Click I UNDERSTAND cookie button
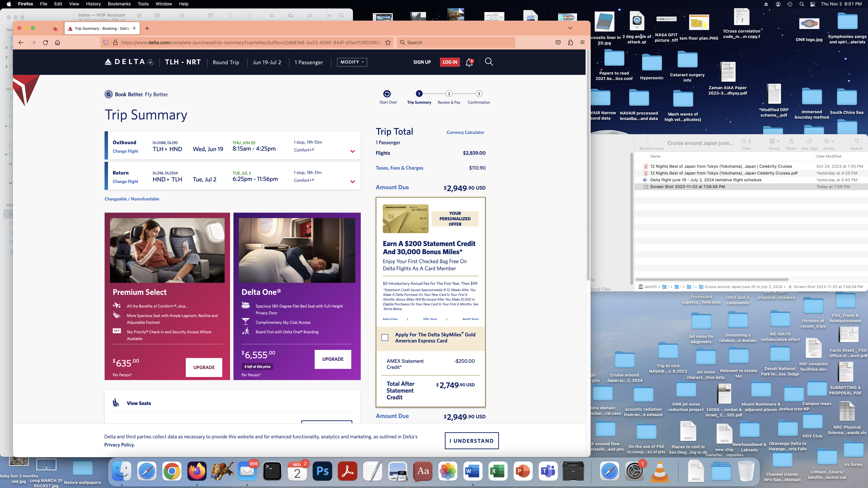Image resolution: width=868 pixels, height=488 pixels. [x=472, y=441]
